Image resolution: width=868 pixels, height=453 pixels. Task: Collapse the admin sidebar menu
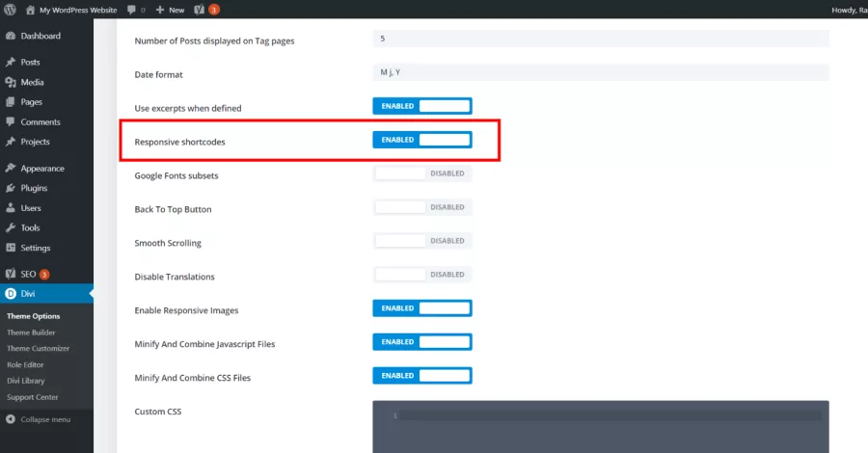45,419
